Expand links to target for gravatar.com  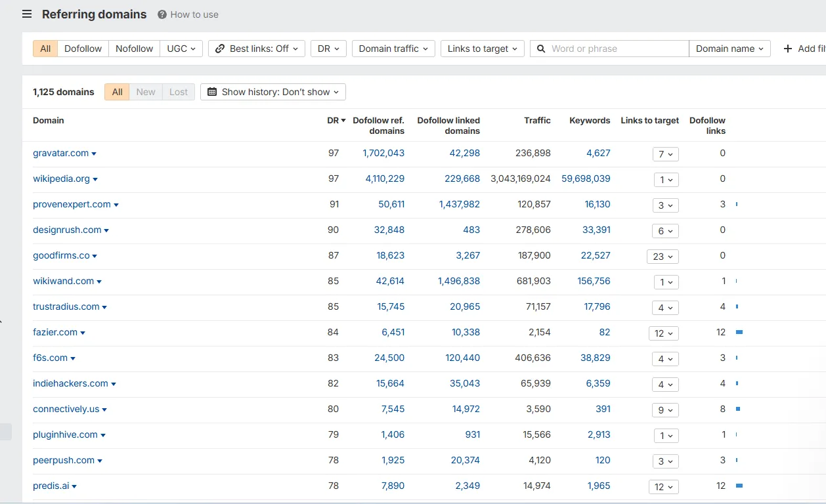666,154
